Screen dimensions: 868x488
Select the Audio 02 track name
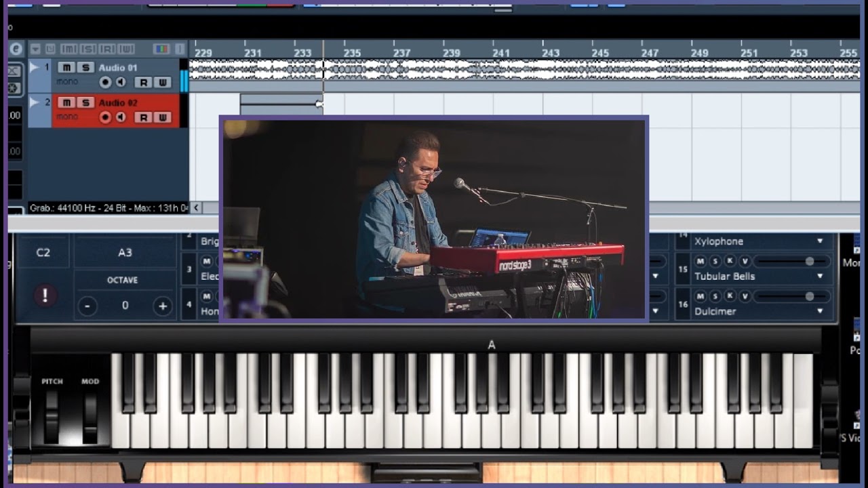click(x=118, y=103)
